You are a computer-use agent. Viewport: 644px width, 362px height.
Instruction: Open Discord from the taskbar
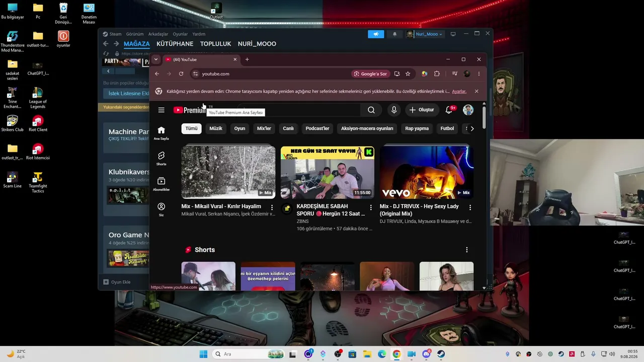[x=427, y=354]
